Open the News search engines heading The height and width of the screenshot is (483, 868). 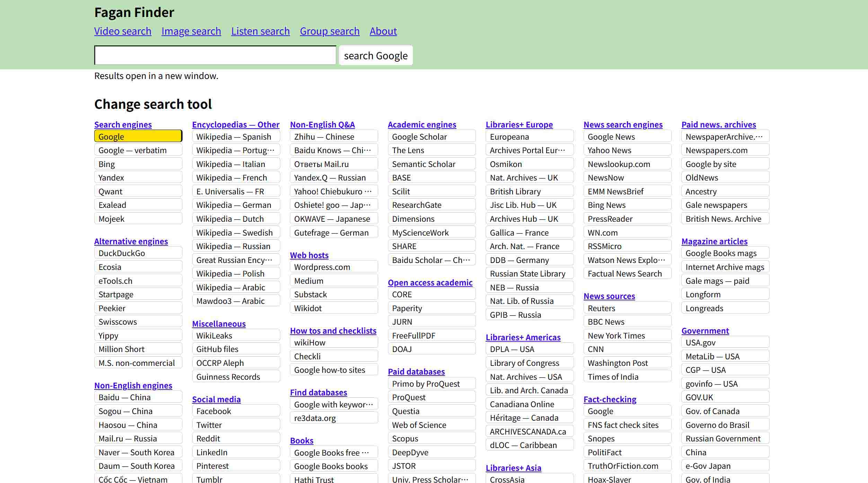coord(623,125)
